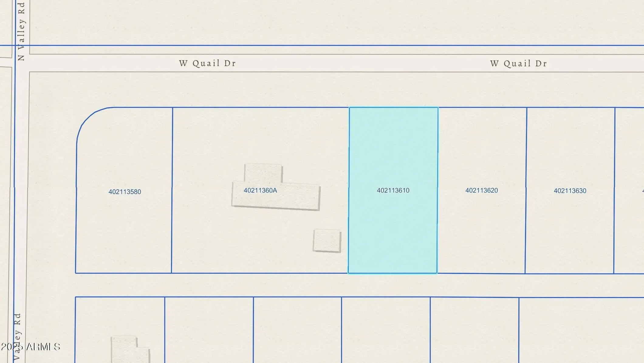Click parcel label 402113630

[570, 191]
